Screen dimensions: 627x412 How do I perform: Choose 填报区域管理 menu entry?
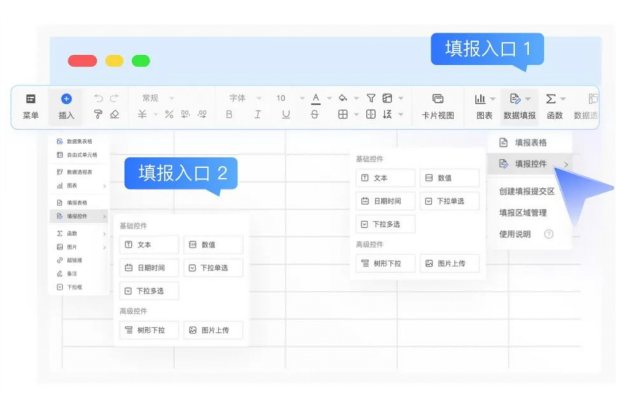(x=523, y=212)
